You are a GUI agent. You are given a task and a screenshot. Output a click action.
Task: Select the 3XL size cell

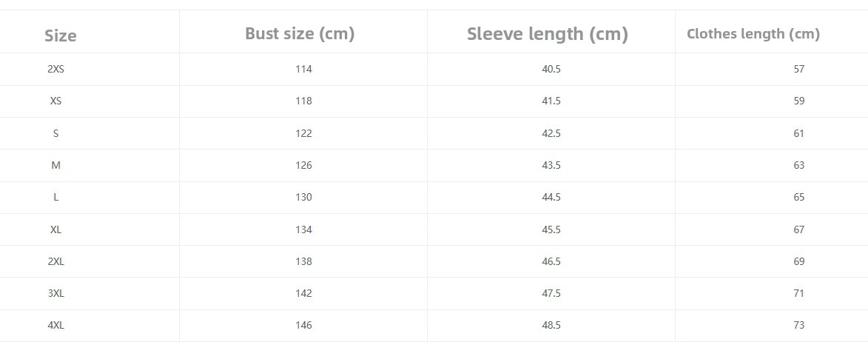coord(55,293)
